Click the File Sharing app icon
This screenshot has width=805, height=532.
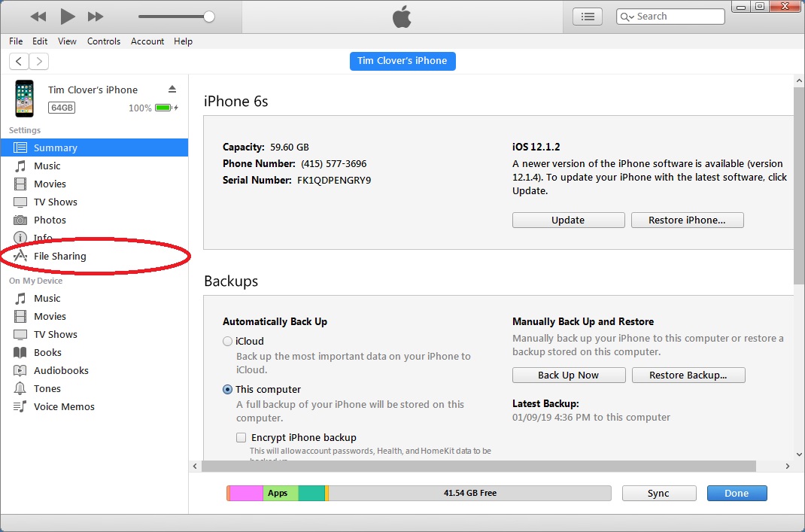[x=20, y=256]
